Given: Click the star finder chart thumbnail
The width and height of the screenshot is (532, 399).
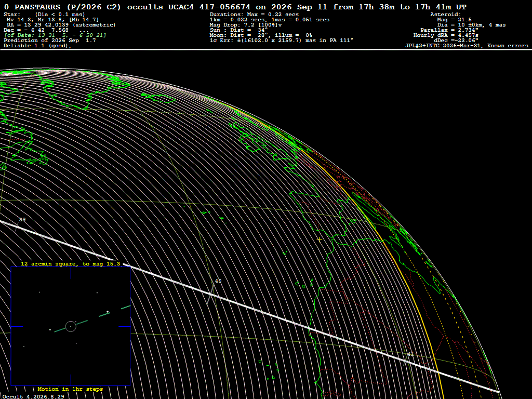Looking at the screenshot, I should [71, 326].
